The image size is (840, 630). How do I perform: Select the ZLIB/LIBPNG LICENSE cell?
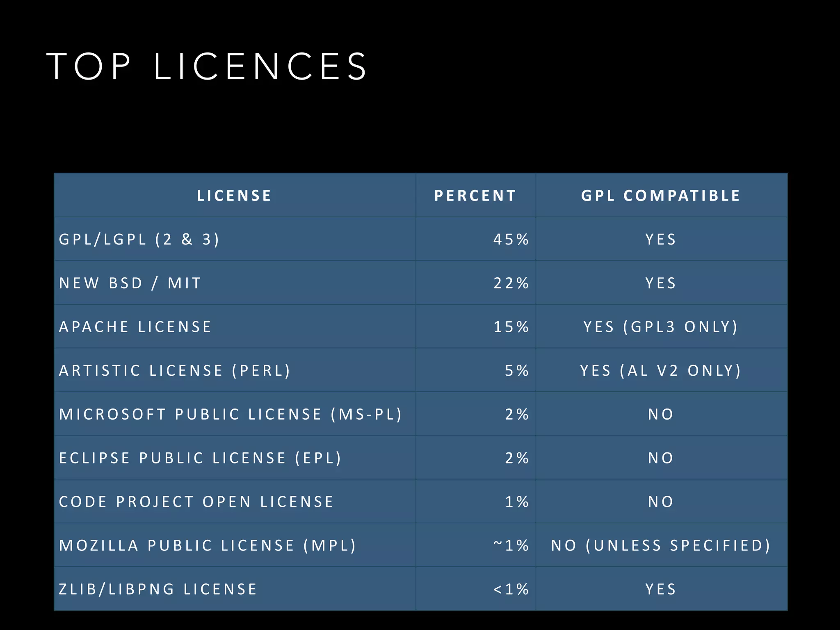[x=158, y=589]
